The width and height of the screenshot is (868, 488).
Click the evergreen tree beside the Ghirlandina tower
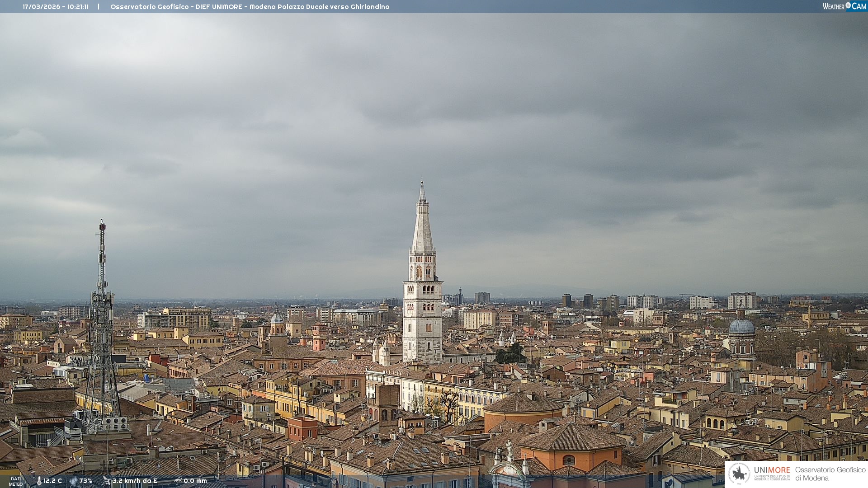pos(511,354)
